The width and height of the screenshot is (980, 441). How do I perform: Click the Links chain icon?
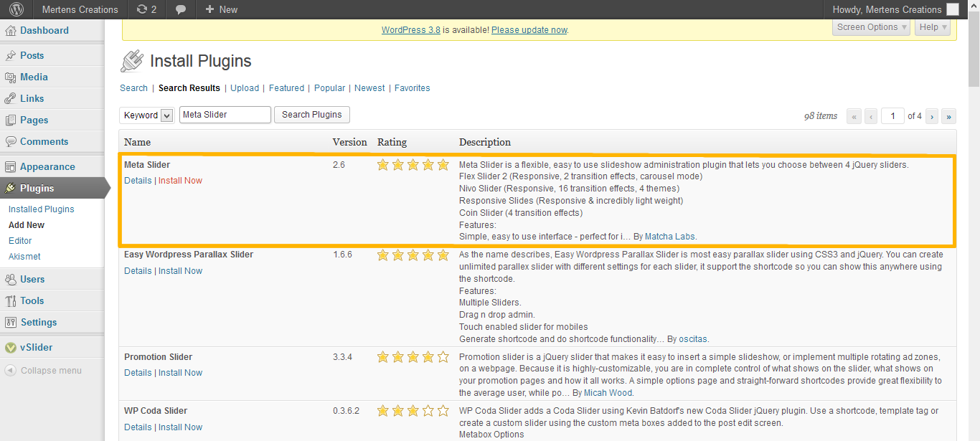[x=11, y=98]
